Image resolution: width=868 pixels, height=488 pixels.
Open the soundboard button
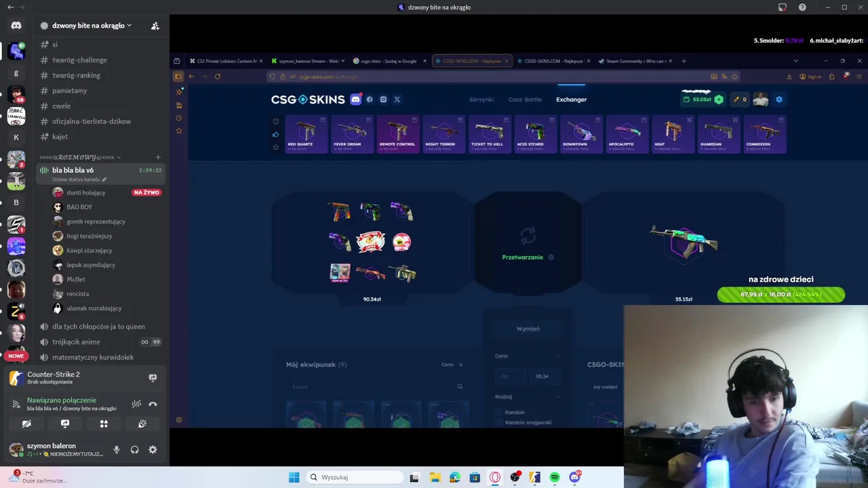(142, 424)
